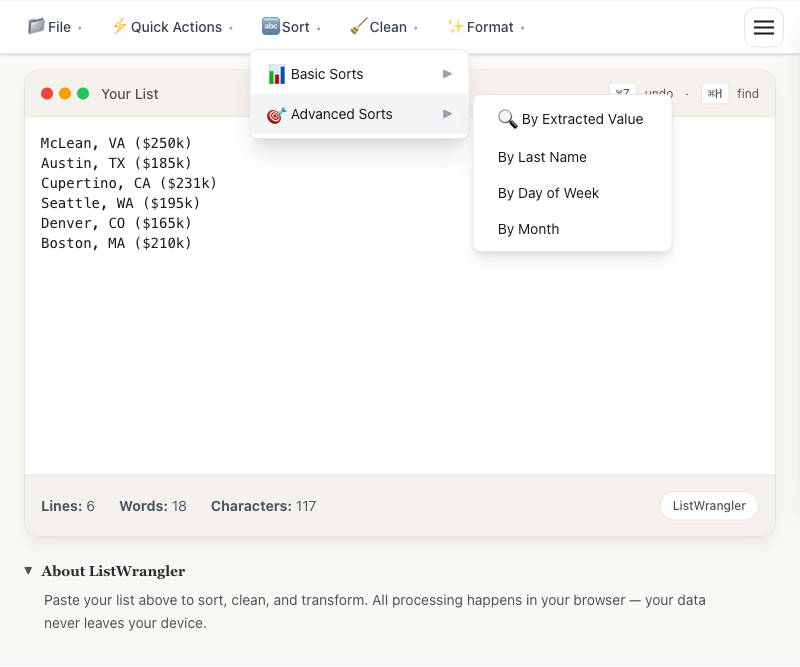Screen dimensions: 800x667
Task: Choose By Month from the submenu
Action: 528,229
